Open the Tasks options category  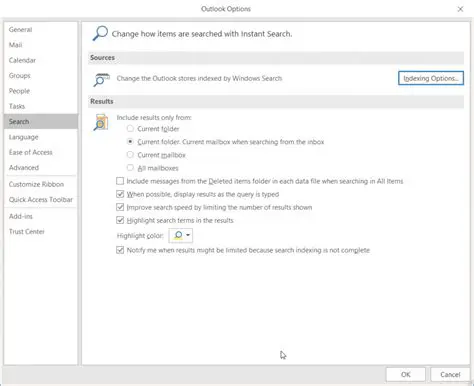pos(41,106)
